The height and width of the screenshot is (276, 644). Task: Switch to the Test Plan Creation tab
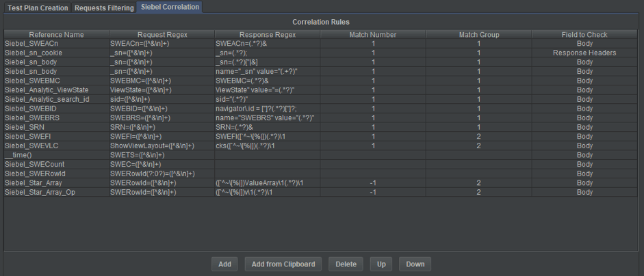pyautogui.click(x=38, y=8)
